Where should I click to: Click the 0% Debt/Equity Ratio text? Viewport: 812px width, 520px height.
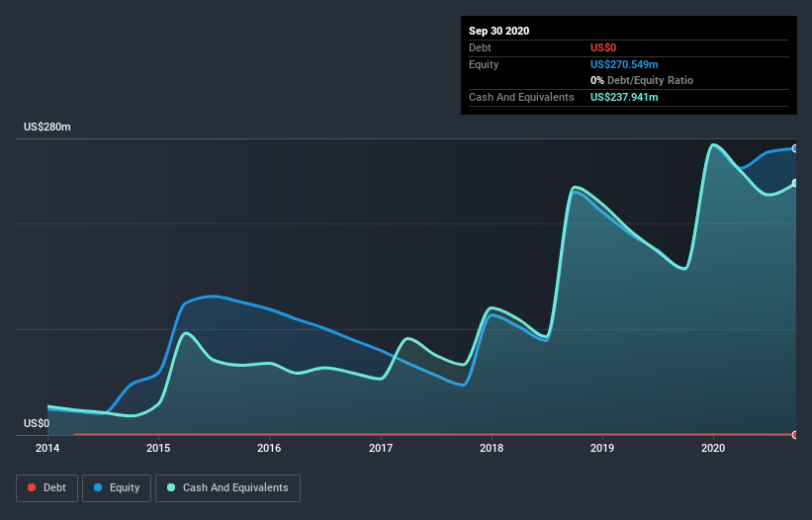(x=642, y=80)
